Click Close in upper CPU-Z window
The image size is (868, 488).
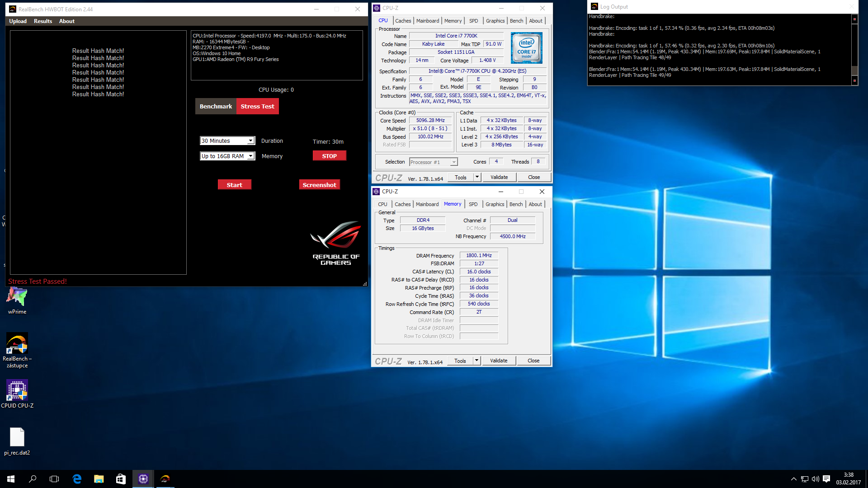pyautogui.click(x=534, y=177)
